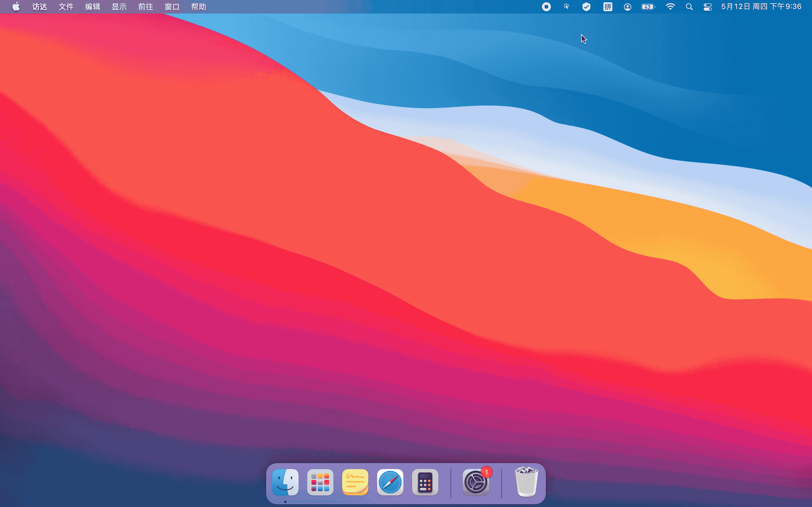This screenshot has height=507, width=812.
Task: Click the battery charging status icon
Action: pos(648,7)
